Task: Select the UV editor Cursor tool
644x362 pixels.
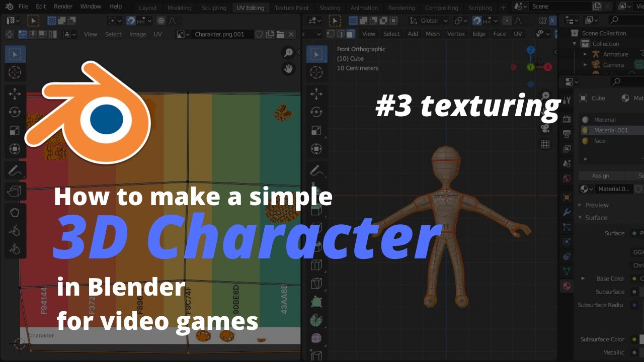Action: point(15,72)
